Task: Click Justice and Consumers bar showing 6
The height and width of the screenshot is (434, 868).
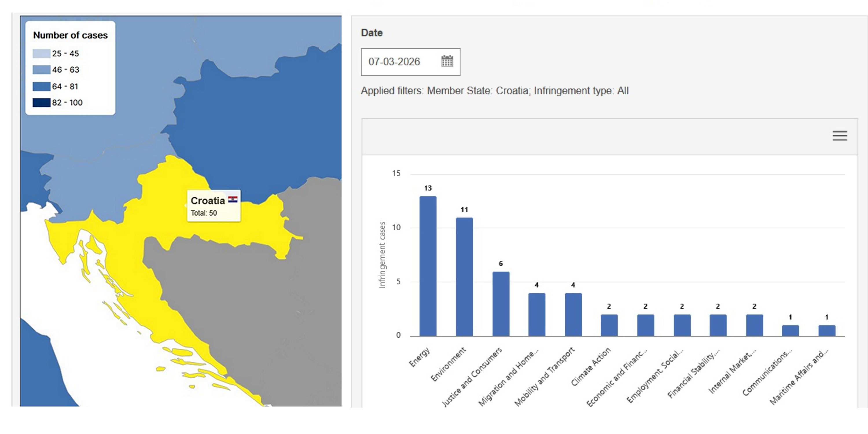Action: 501,303
